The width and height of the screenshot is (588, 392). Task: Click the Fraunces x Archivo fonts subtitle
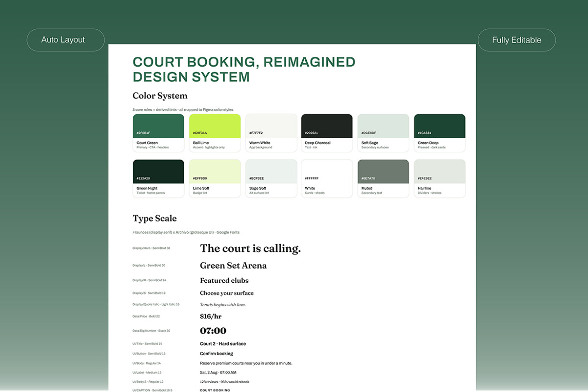[186, 232]
